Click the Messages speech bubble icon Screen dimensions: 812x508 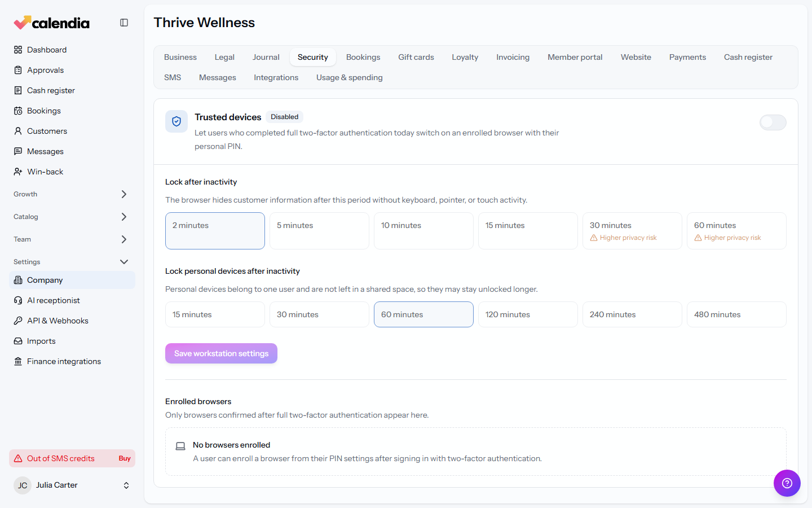click(x=18, y=151)
